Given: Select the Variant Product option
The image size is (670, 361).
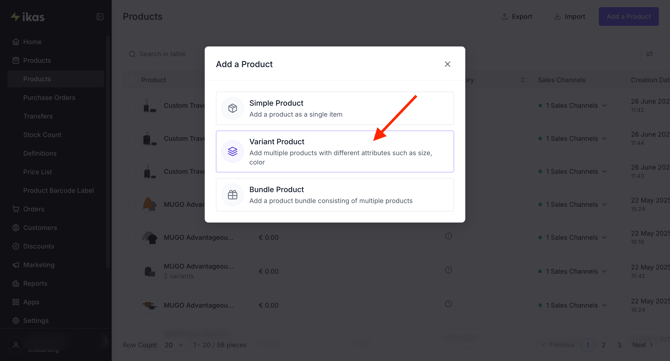Looking at the screenshot, I should 335,151.
